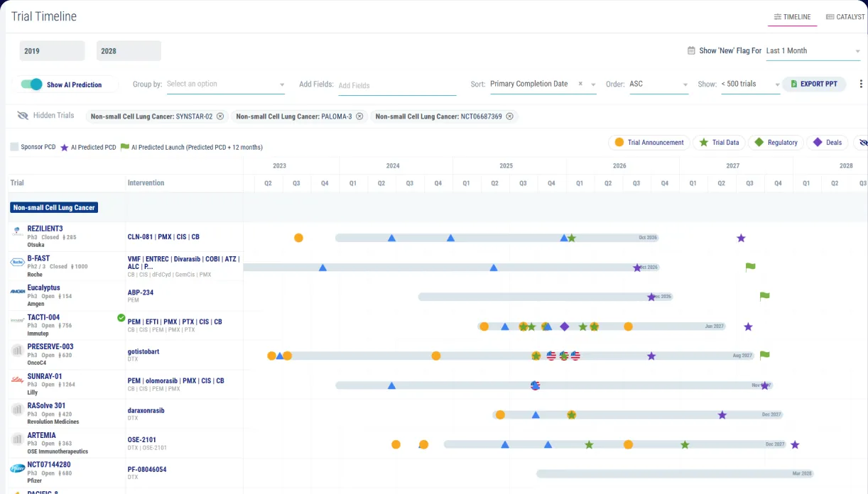Open the Show < 500 trials dropdown
The image size is (868, 494).
tap(750, 84)
